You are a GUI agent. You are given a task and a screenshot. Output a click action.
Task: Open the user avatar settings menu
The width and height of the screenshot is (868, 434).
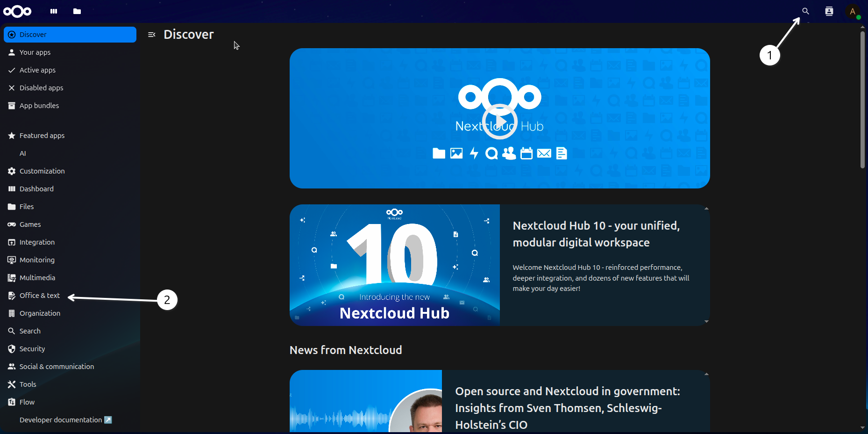tap(853, 11)
